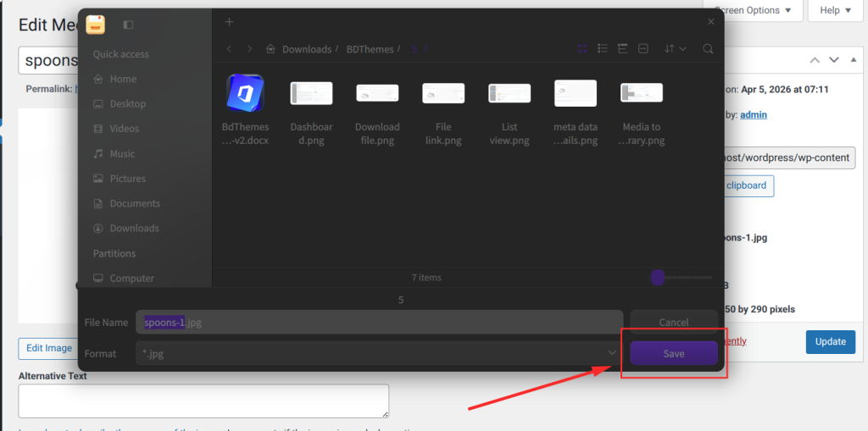The width and height of the screenshot is (868, 431).
Task: Go forward with the right arrow
Action: tap(249, 49)
